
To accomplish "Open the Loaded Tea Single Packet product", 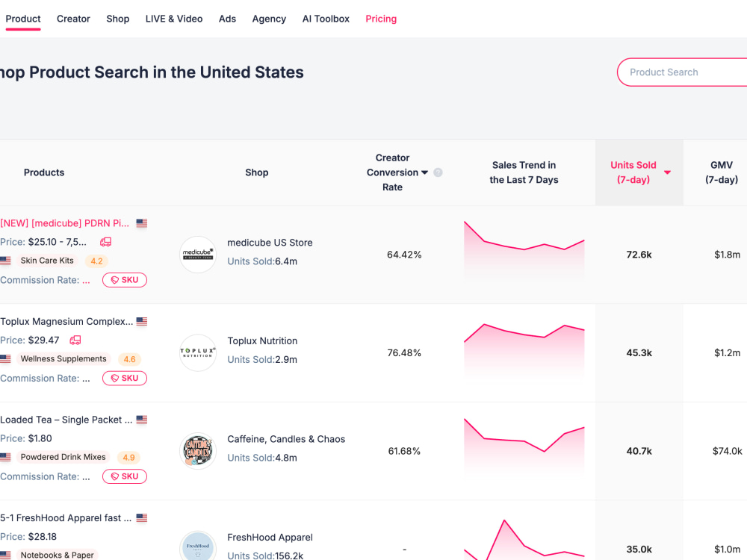I will click(x=66, y=420).
